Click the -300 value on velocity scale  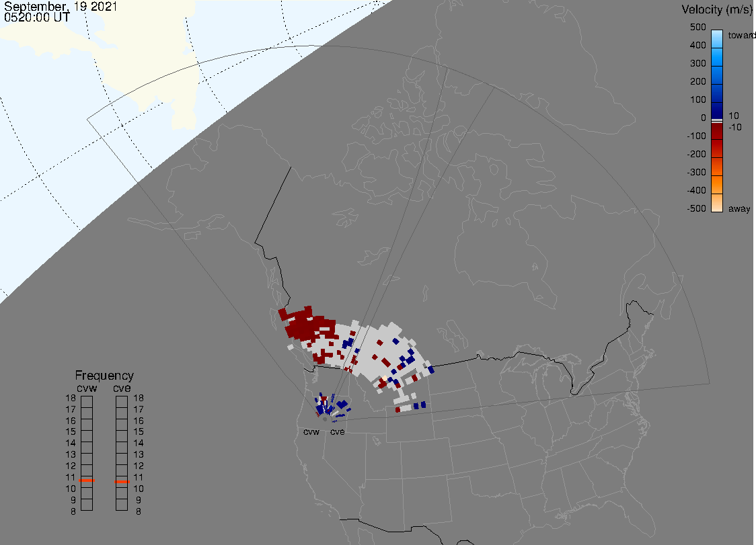(x=696, y=173)
